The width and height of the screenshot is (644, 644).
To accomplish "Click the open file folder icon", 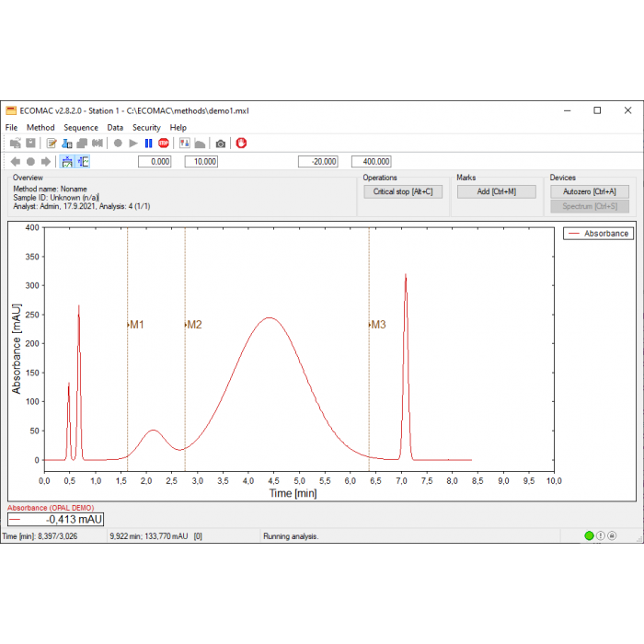I will coord(16,144).
